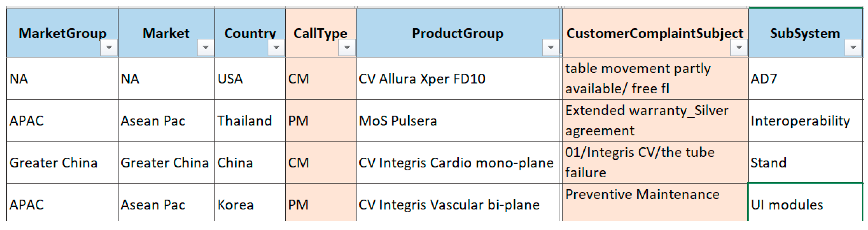Click the Korea country cell

236,205
